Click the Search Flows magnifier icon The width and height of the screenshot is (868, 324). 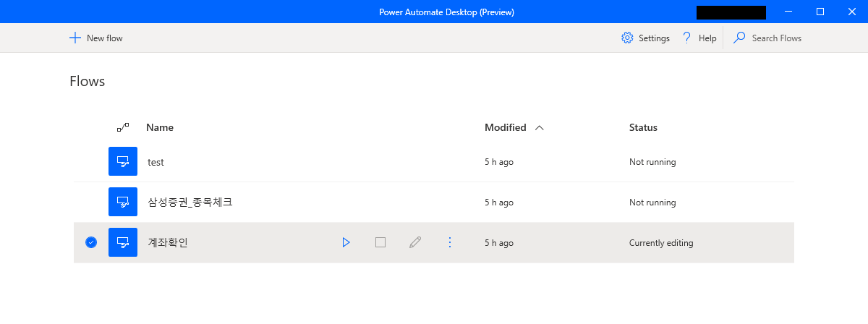pos(739,38)
